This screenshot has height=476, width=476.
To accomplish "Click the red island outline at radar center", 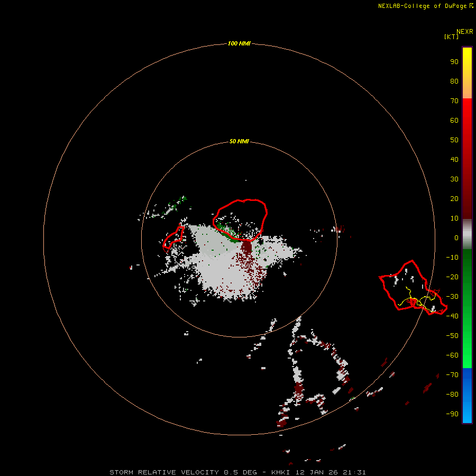I will (240, 220).
